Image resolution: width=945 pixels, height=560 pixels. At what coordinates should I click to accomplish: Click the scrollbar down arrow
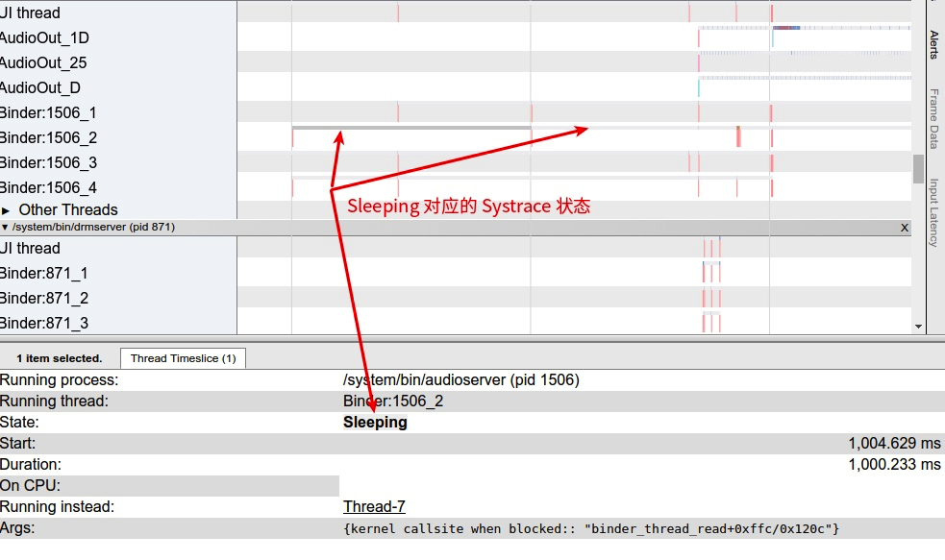click(x=918, y=327)
